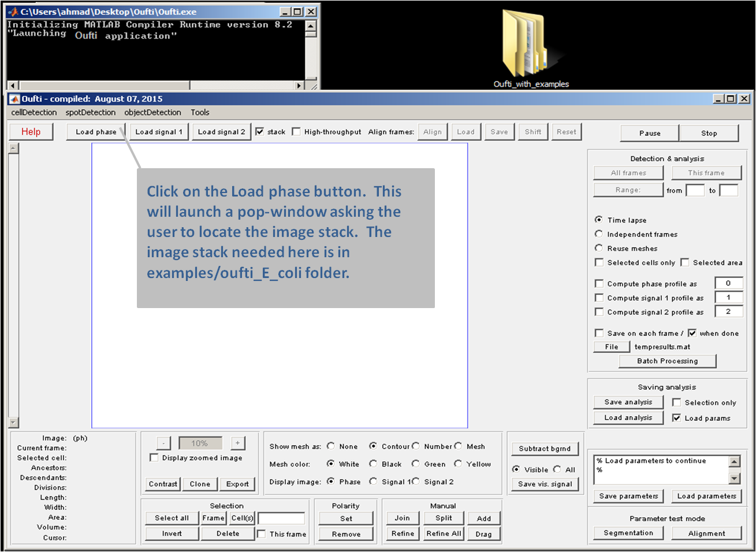
Task: Click the Load signal 1 button
Action: pos(159,132)
